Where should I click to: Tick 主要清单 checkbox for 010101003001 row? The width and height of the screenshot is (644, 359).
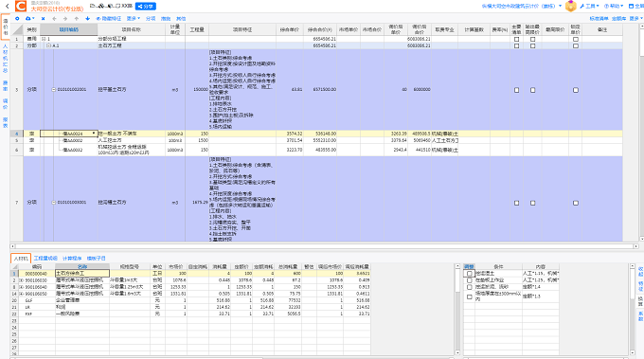(x=517, y=203)
